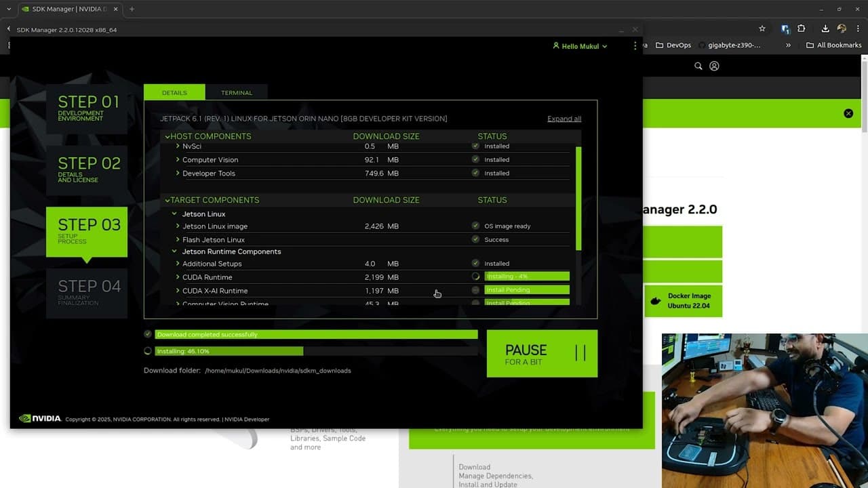Click the CUDA Runtime Installing 4% bar

click(527, 277)
